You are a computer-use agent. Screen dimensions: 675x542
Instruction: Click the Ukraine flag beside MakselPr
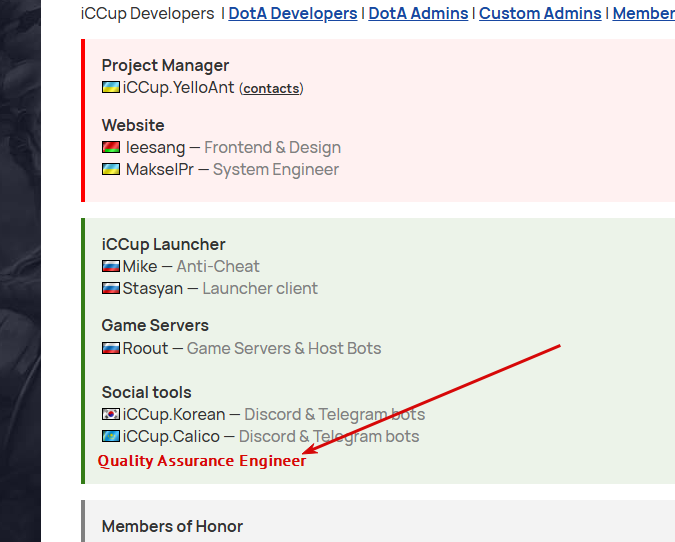[x=111, y=169]
